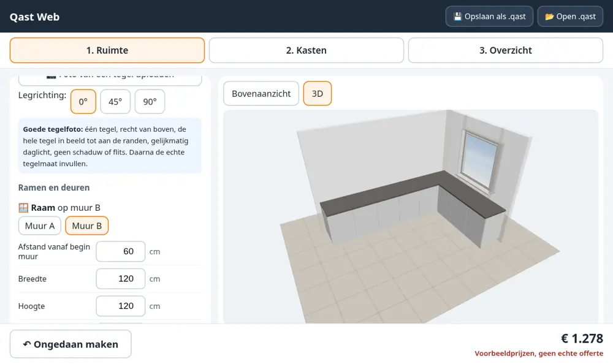Click the Open .qast button

[570, 17]
